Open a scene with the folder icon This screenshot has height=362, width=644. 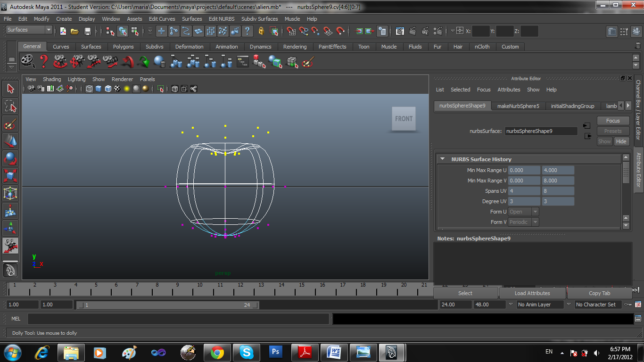point(74,31)
